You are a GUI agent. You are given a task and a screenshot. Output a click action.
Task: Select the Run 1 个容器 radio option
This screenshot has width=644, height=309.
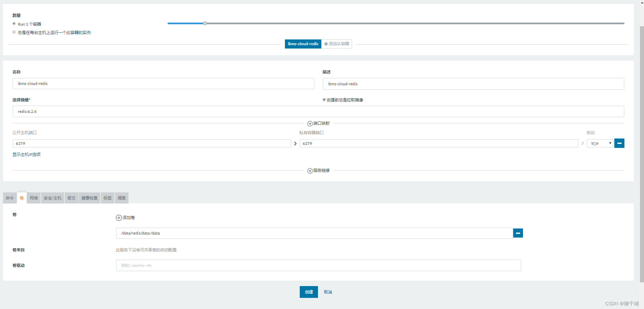click(x=14, y=24)
